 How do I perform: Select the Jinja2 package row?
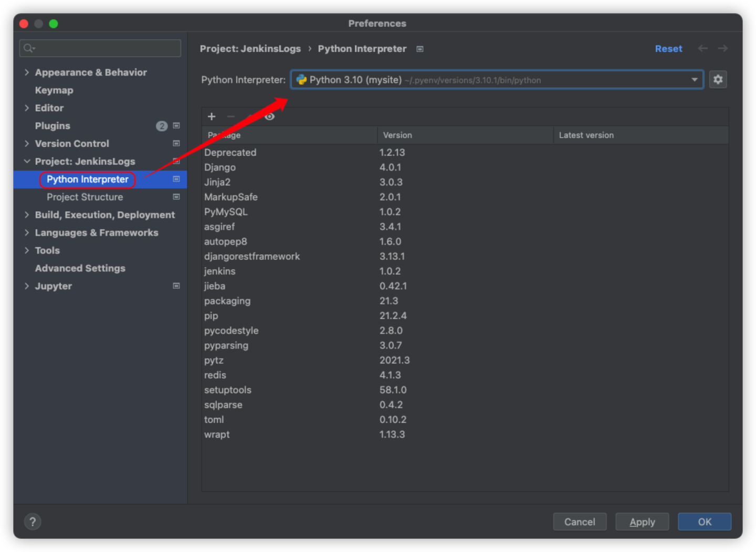pyautogui.click(x=465, y=182)
